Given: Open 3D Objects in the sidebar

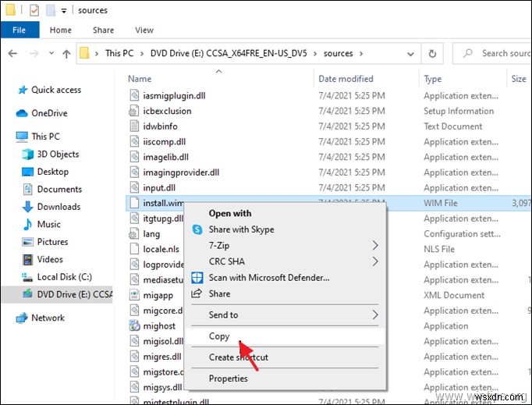Looking at the screenshot, I should coord(58,155).
